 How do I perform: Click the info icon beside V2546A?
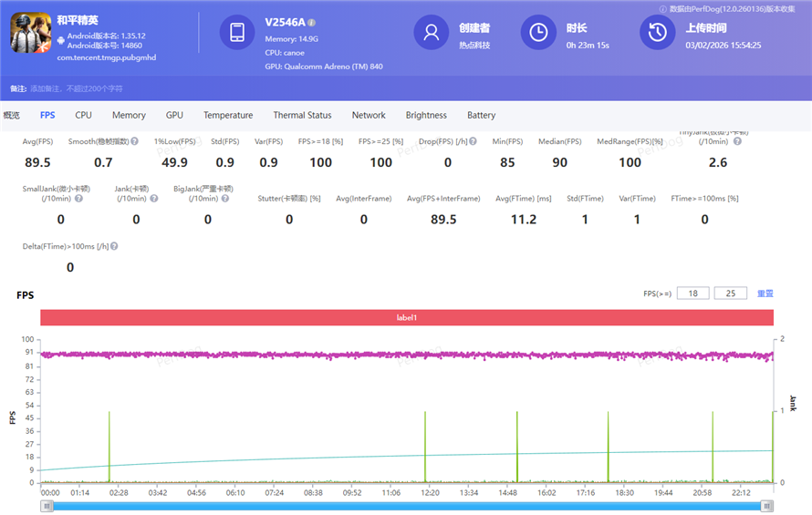[312, 22]
